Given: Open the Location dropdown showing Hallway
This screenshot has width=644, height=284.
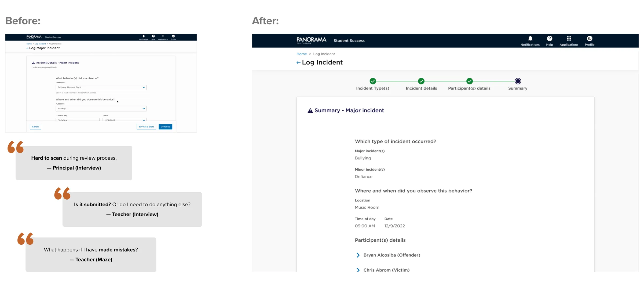Looking at the screenshot, I should 101,109.
